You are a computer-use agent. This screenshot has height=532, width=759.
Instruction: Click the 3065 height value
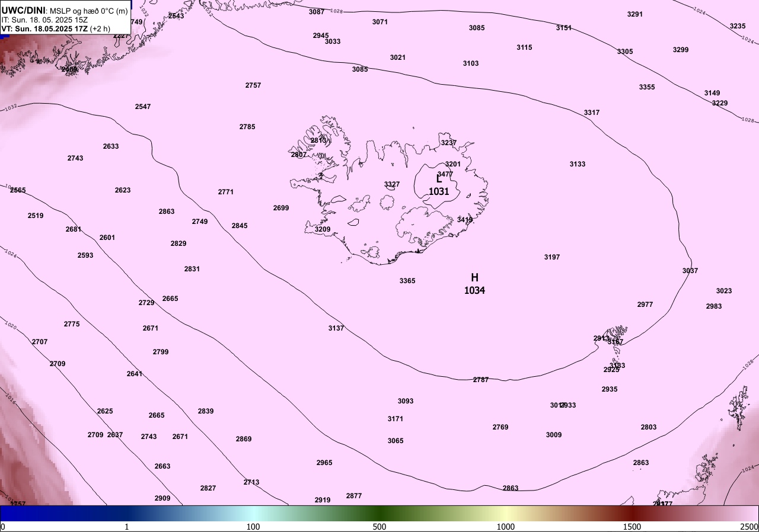click(396, 441)
